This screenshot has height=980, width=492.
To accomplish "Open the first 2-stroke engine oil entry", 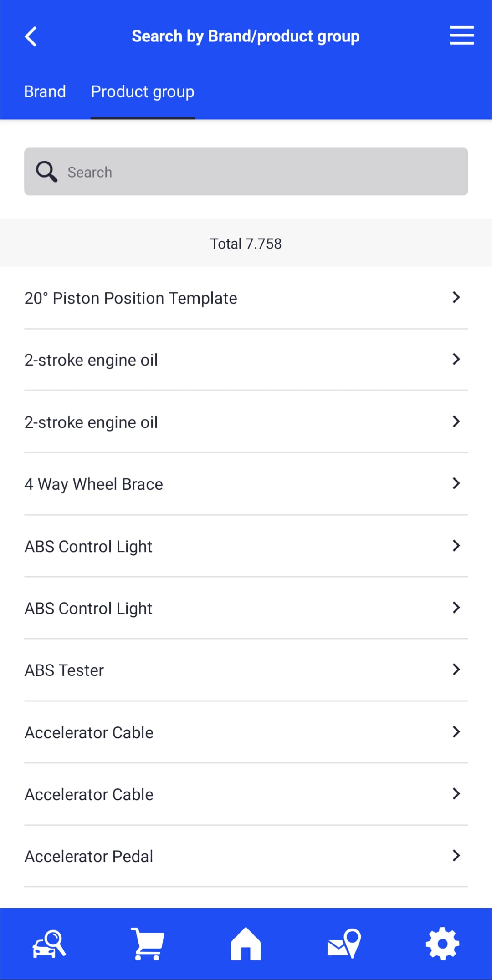I will pos(91,360).
